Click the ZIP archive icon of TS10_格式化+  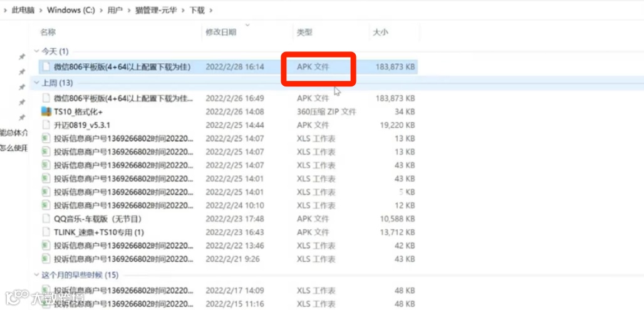(x=46, y=111)
